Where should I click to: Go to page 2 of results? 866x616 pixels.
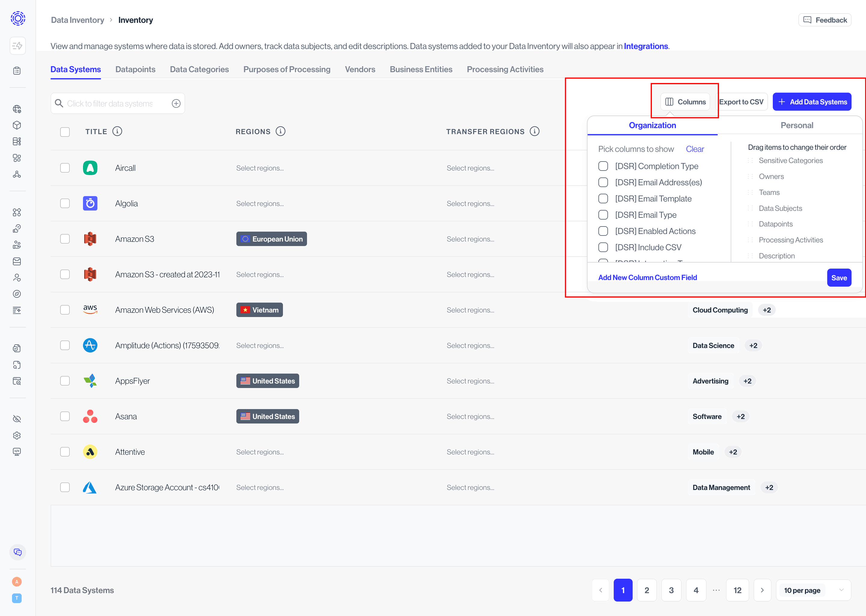pyautogui.click(x=647, y=590)
